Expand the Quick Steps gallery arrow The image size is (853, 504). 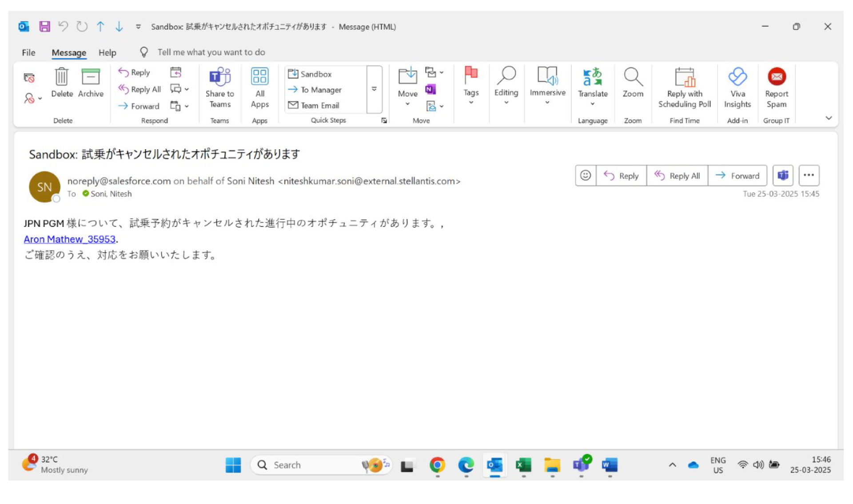coord(374,89)
